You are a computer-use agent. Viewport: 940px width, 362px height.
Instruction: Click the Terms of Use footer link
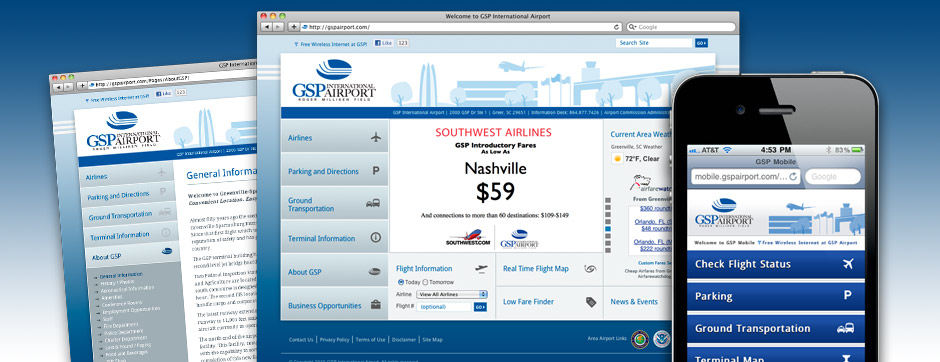370,339
